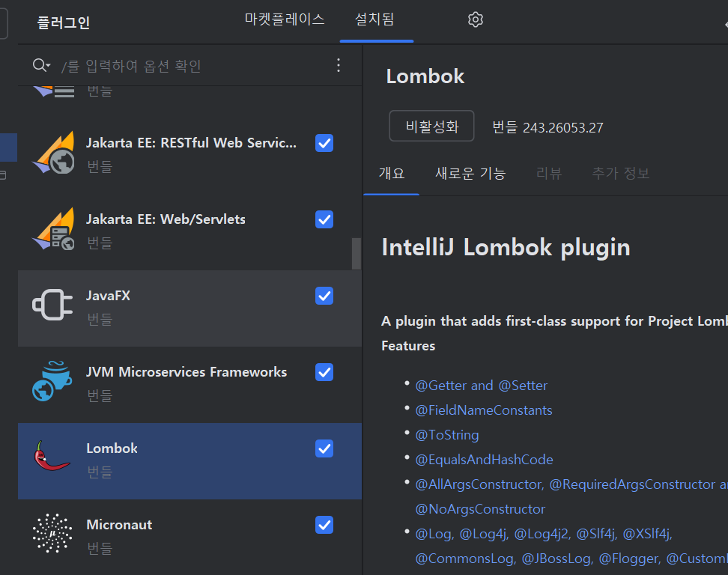Disable JVM Microservices Frameworks checkbox

pyautogui.click(x=324, y=372)
